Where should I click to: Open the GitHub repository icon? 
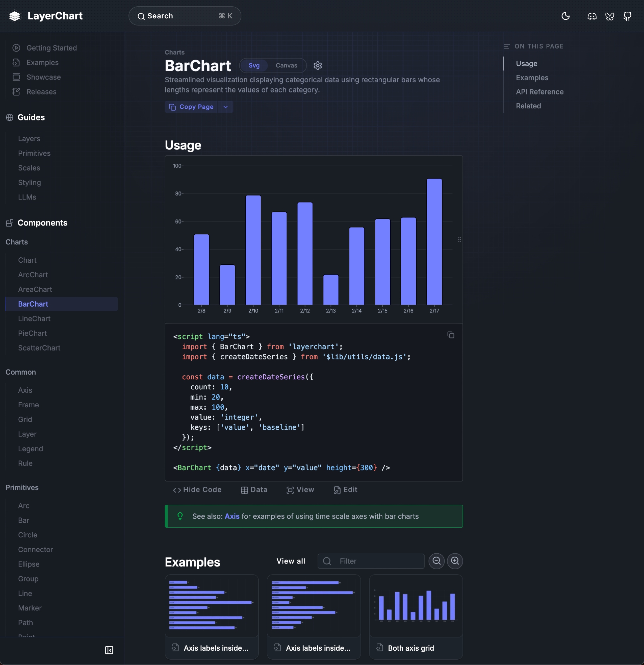(627, 16)
